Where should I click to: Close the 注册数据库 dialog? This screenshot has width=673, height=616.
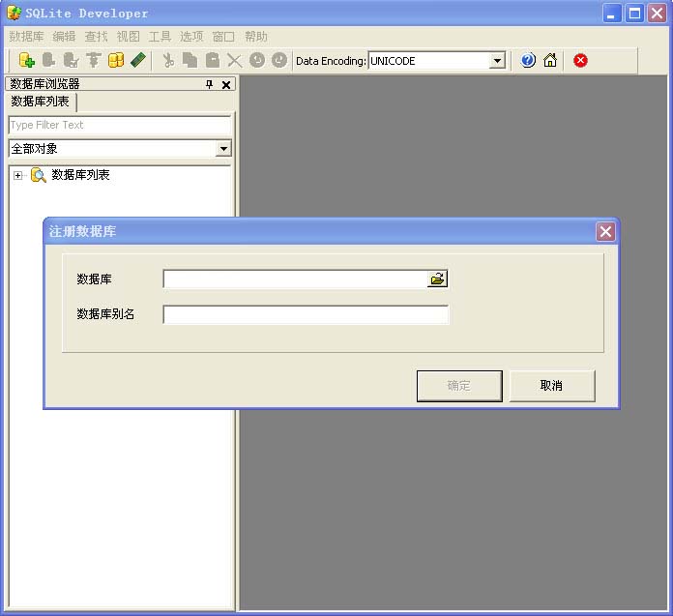point(605,231)
